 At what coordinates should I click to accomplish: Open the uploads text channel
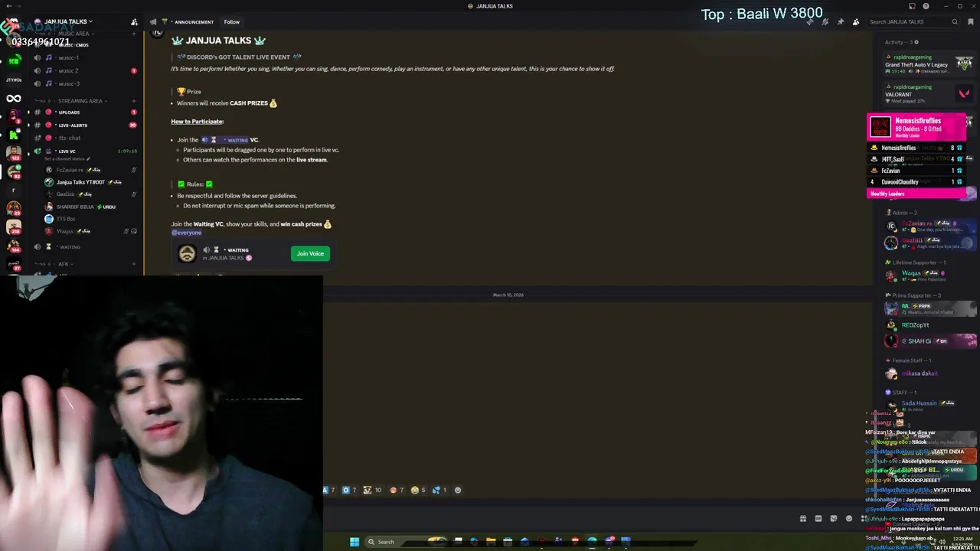tap(84, 112)
